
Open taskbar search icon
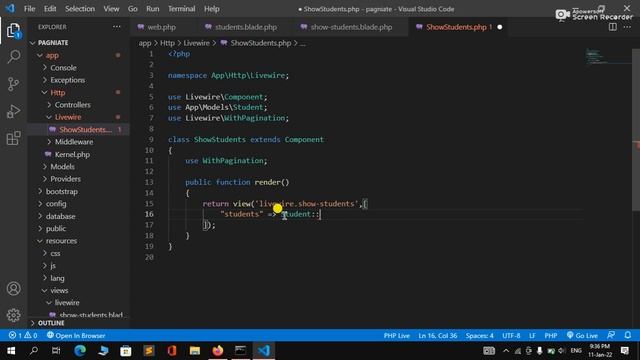[34, 351]
